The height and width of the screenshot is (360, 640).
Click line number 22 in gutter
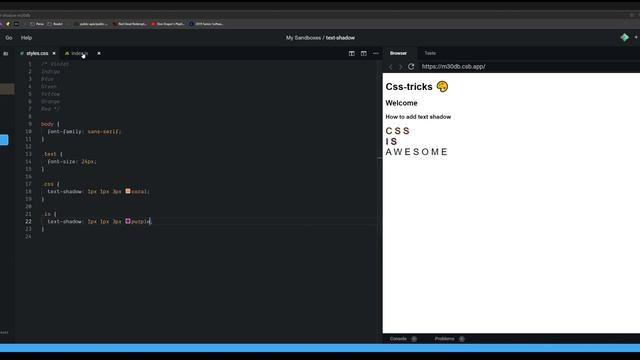click(x=28, y=221)
